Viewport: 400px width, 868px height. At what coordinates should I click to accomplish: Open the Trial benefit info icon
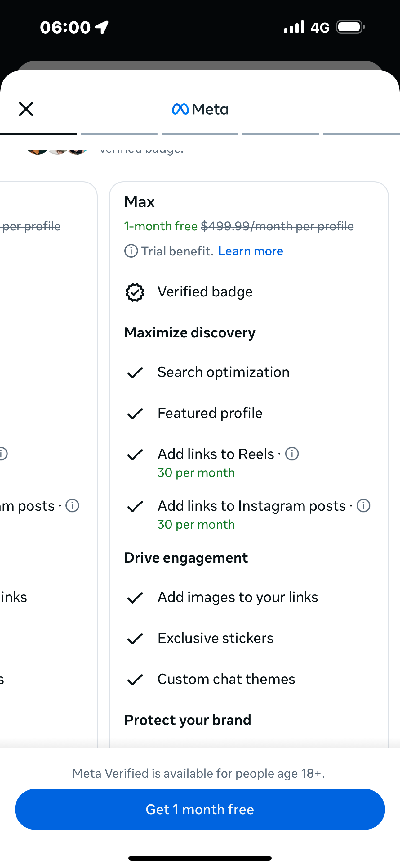tap(131, 251)
